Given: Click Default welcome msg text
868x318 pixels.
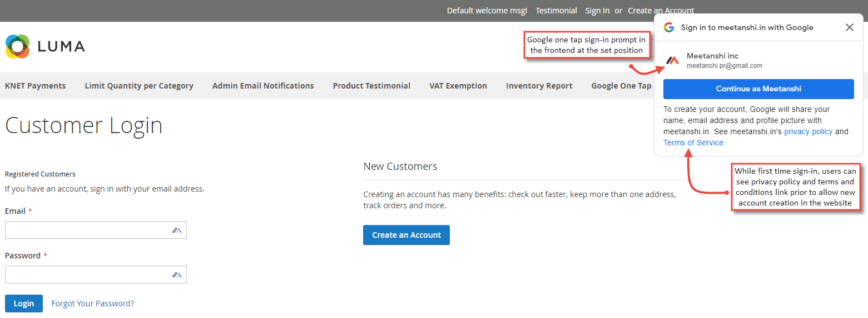Looking at the screenshot, I should [487, 11].
